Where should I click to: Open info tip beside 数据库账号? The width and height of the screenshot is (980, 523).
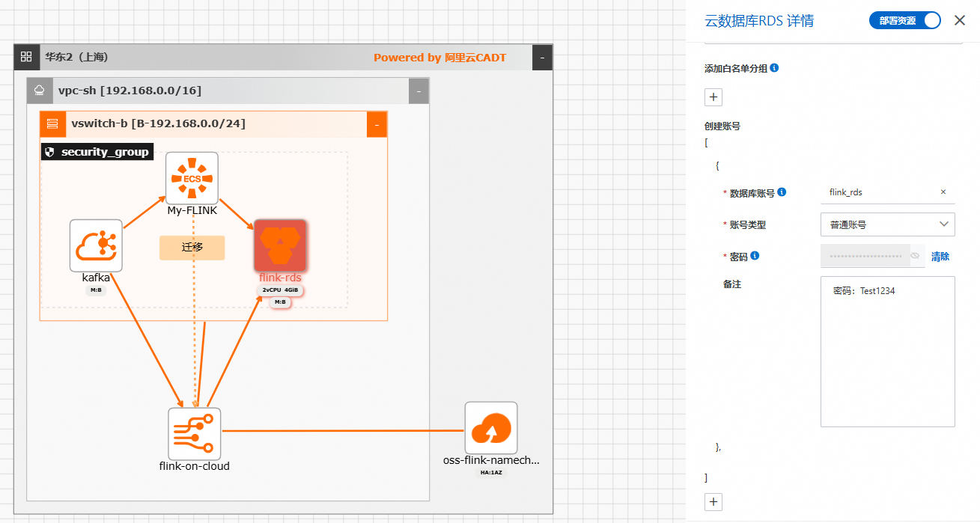[x=782, y=192]
